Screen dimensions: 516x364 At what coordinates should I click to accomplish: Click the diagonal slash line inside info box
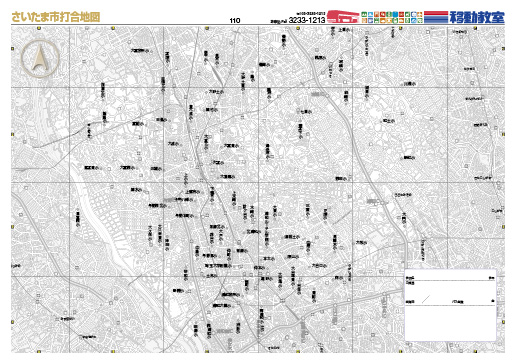tap(426, 299)
